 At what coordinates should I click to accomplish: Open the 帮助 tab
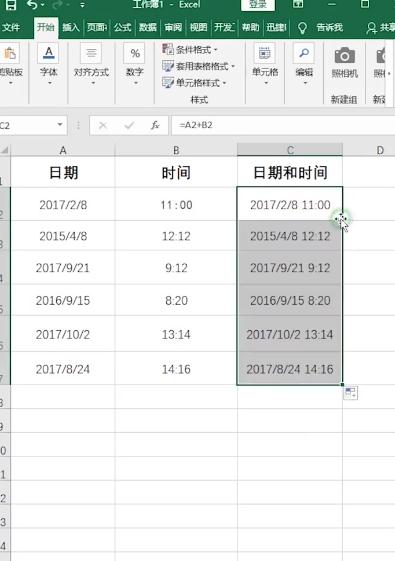[250, 27]
